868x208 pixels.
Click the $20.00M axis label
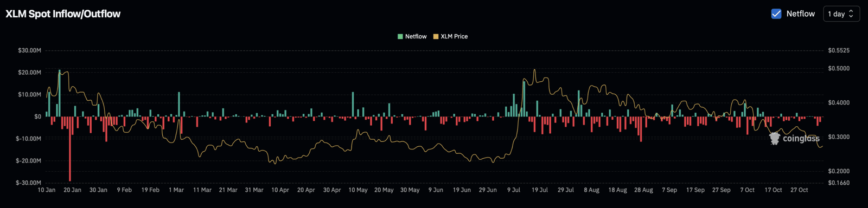(x=29, y=73)
